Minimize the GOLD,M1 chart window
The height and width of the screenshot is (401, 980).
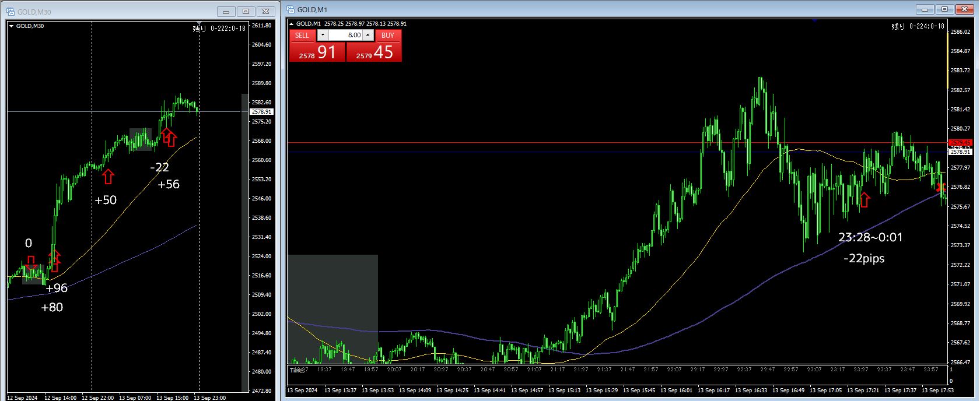925,9
